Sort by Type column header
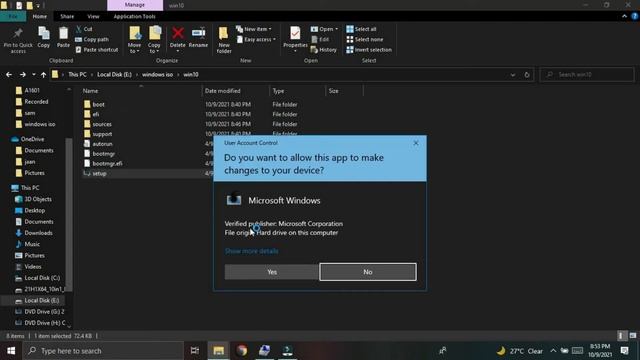The height and width of the screenshot is (360, 640). point(278,91)
